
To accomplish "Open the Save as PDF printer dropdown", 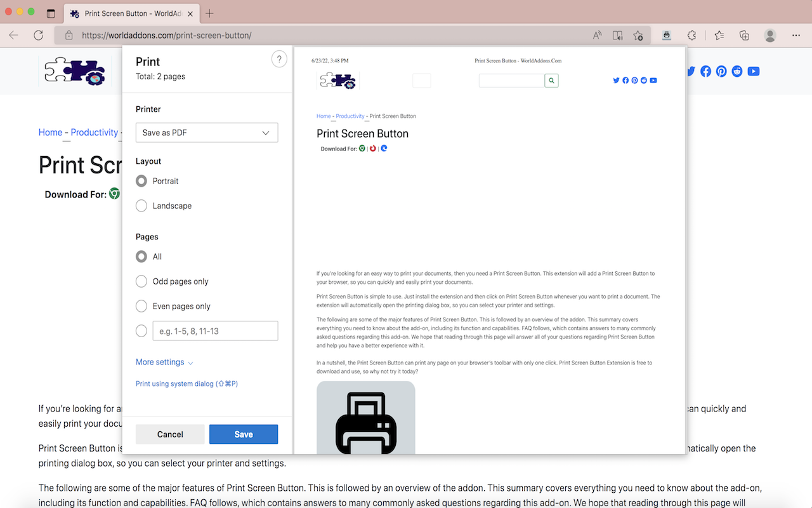I will click(x=207, y=133).
